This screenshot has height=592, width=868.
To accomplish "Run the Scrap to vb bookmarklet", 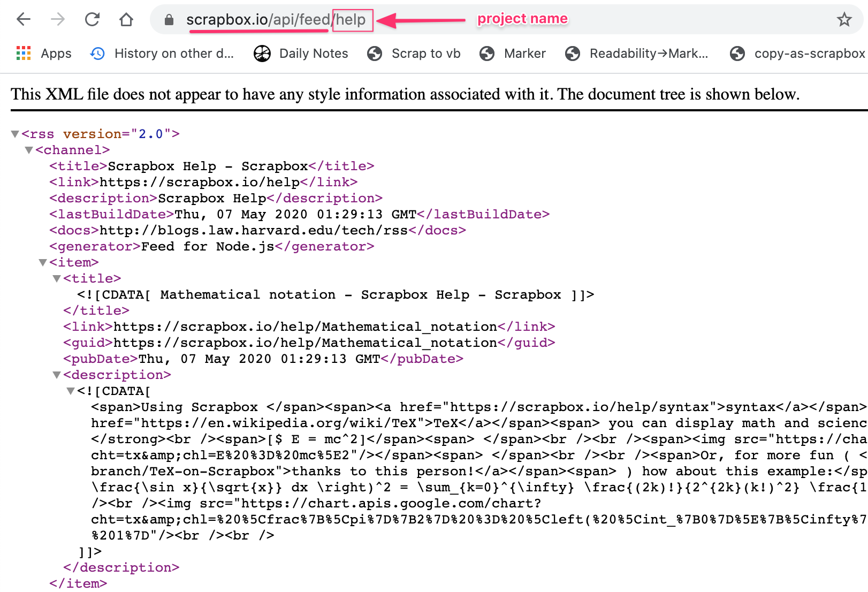I will tap(414, 54).
